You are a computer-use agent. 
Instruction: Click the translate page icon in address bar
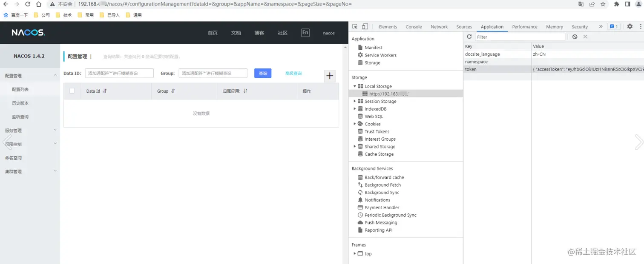click(x=581, y=4)
